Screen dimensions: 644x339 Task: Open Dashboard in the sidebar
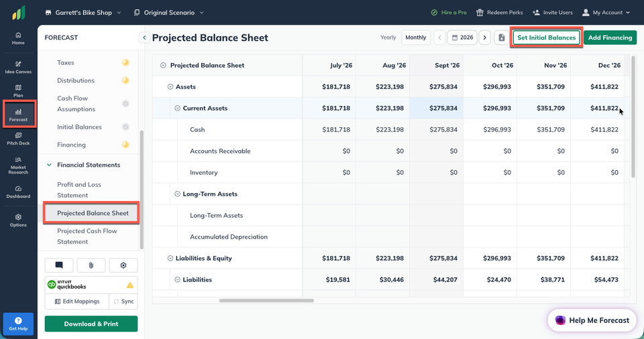(18, 192)
